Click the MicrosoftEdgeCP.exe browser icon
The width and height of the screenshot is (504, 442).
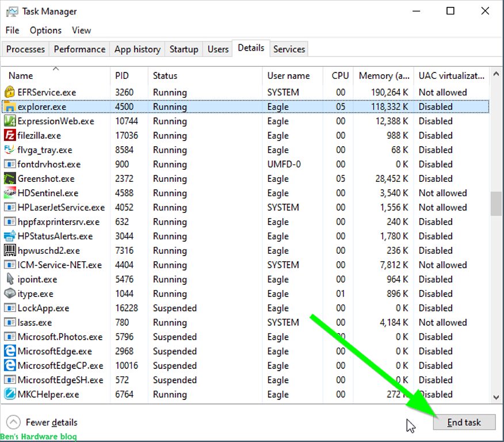coord(10,365)
